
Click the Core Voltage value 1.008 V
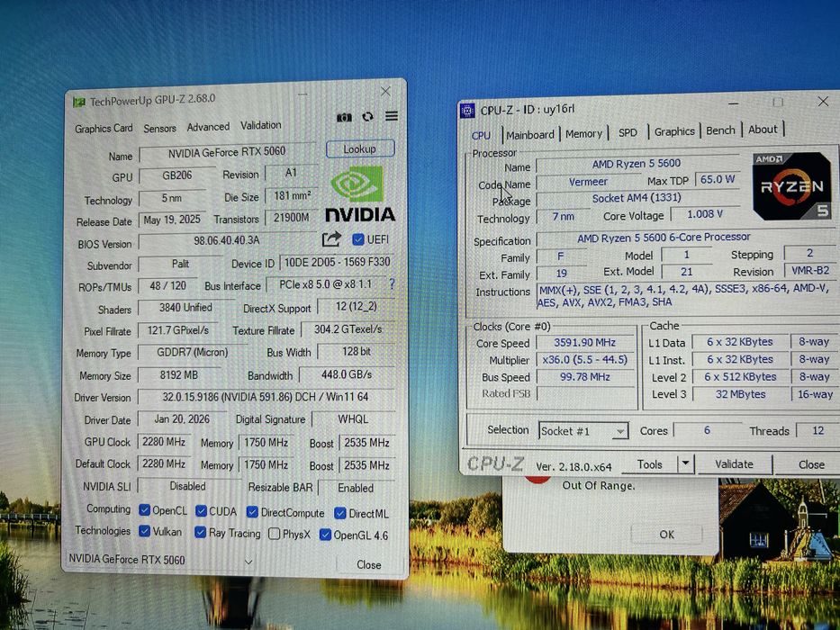click(705, 214)
